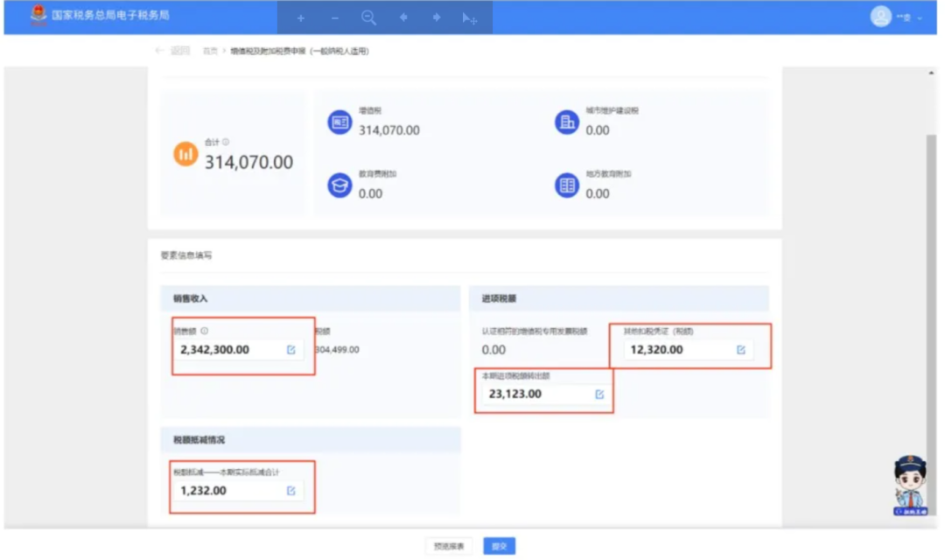The image size is (945, 560).
Task: Select the 合计 total value 314,070.00
Action: click(248, 162)
